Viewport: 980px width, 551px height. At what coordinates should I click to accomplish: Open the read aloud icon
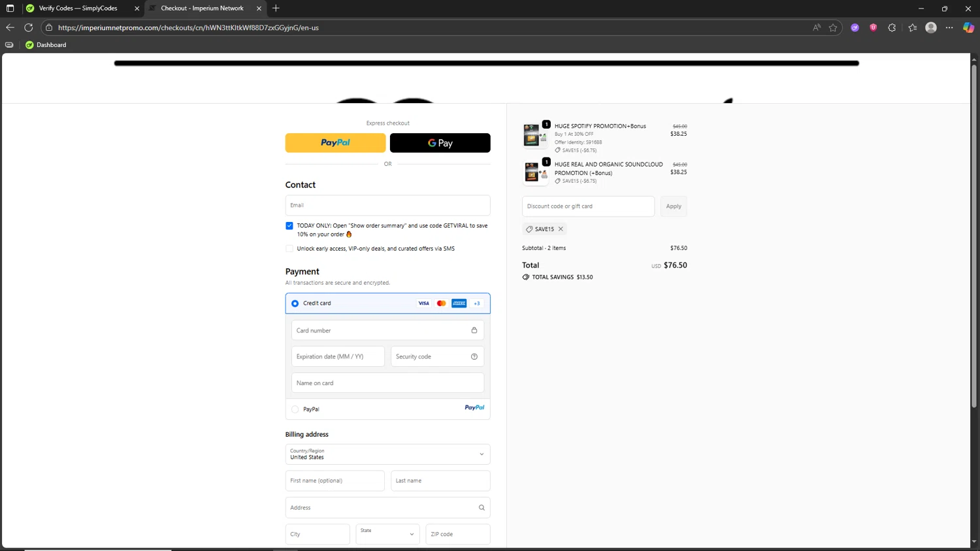tap(817, 27)
